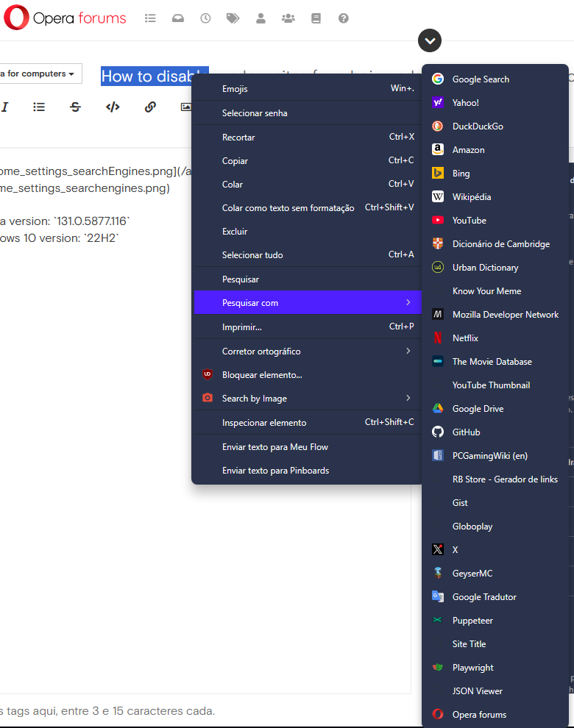Open categories list icon in header
Screen dimensions: 574x728
click(x=150, y=18)
